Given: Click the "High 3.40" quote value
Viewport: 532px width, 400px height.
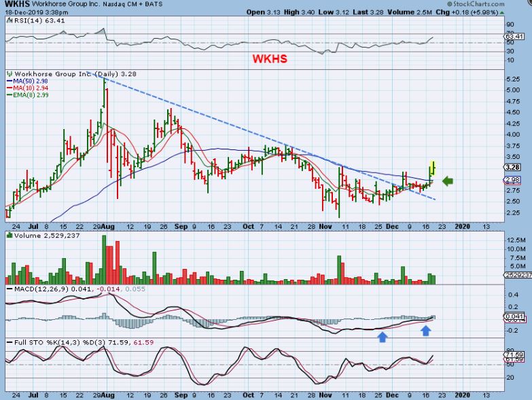Looking at the screenshot, I should tap(299, 12).
